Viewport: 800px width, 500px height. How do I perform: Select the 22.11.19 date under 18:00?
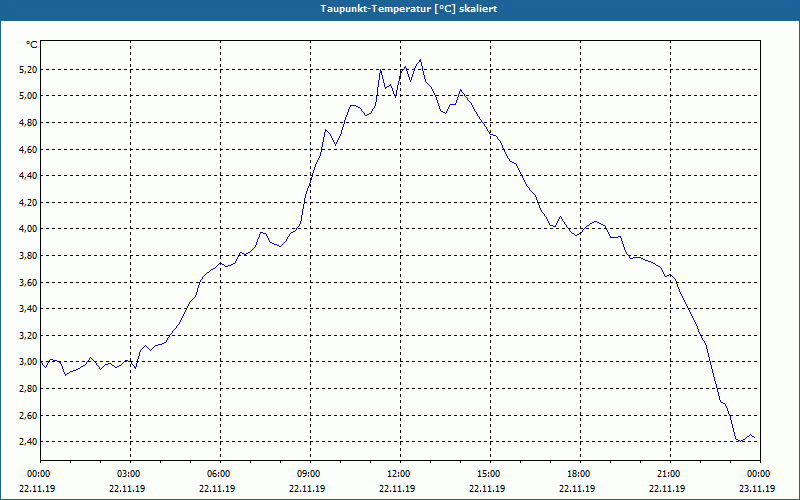click(x=577, y=488)
